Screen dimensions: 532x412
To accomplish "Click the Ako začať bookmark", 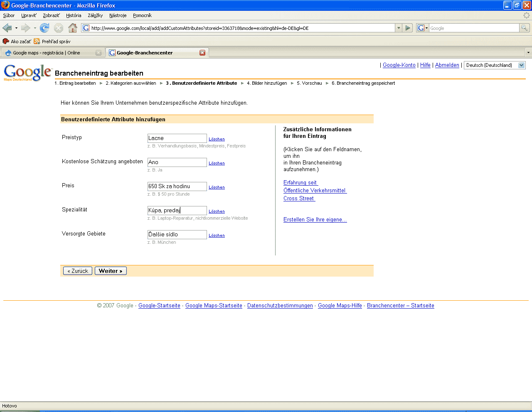I will coord(17,41).
